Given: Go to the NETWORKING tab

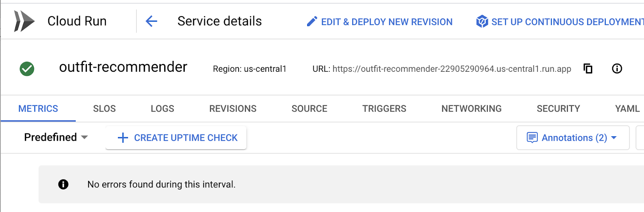Looking at the screenshot, I should point(471,109).
